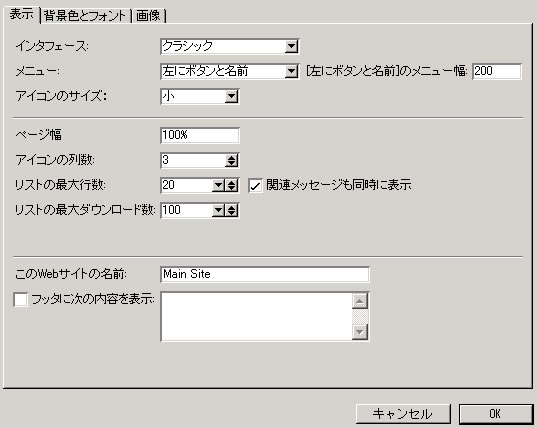Decrease リストの最大ダウンロード数 with down spinner

click(x=232, y=214)
